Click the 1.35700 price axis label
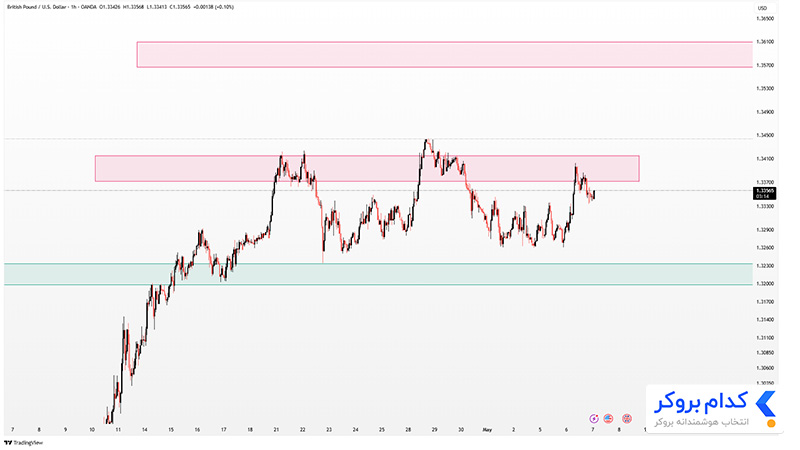 coord(765,65)
